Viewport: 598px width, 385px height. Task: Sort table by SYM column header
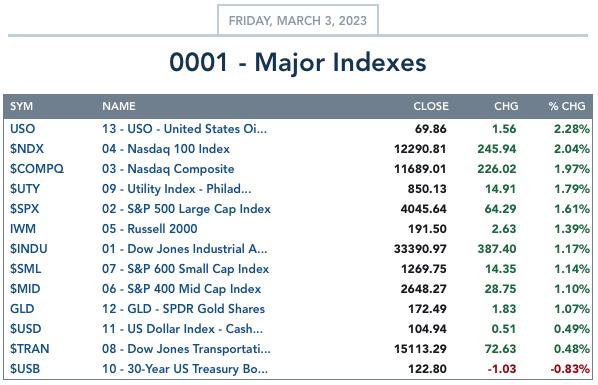click(21, 106)
